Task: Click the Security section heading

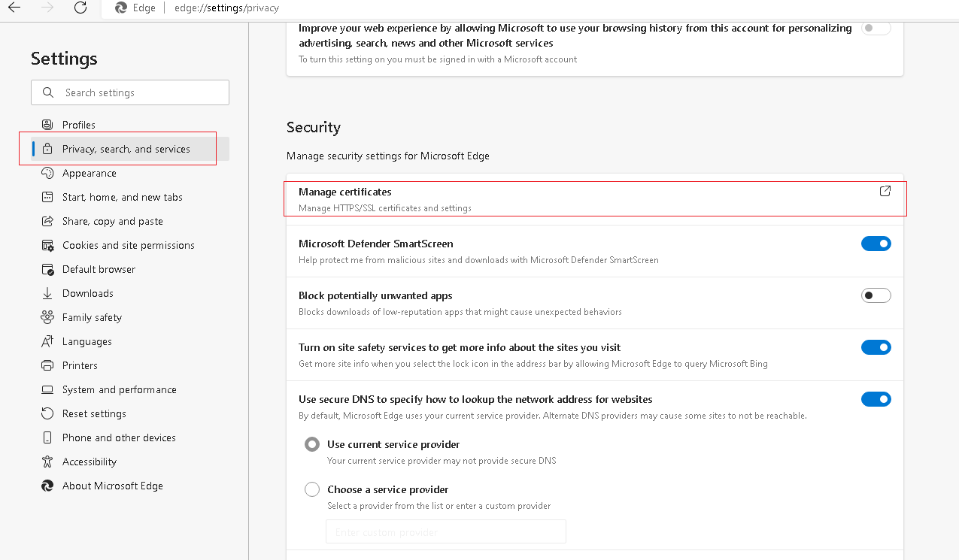Action: point(314,127)
